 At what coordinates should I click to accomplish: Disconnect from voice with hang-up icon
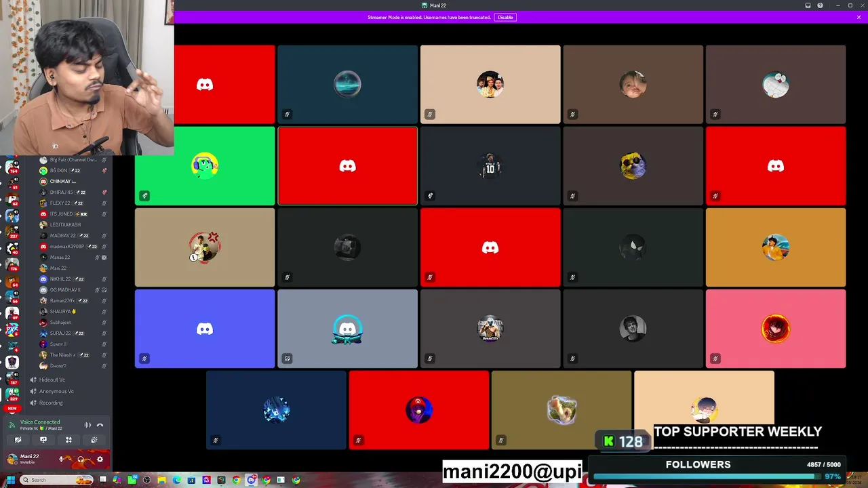tap(100, 425)
